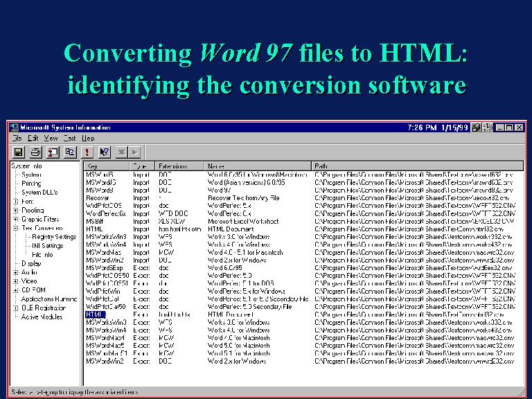Select the MSWordWin2 export row at bottom
This screenshot has height=399, width=532.
pyautogui.click(x=105, y=362)
